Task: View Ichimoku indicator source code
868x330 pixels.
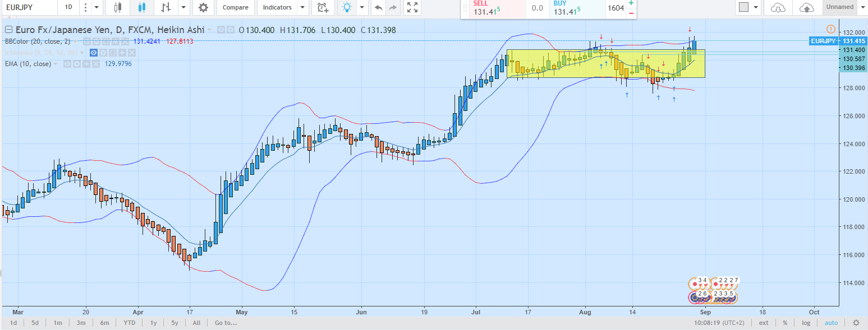Action: click(113, 53)
